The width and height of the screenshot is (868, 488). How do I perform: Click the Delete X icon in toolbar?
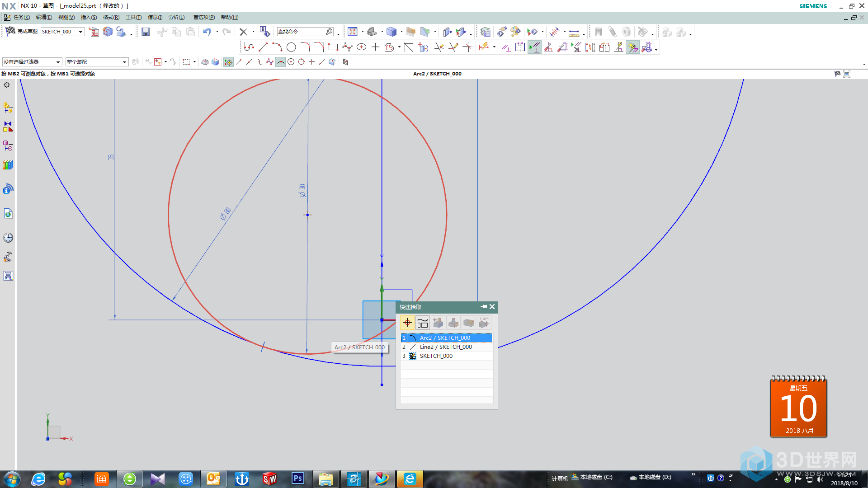tap(243, 32)
